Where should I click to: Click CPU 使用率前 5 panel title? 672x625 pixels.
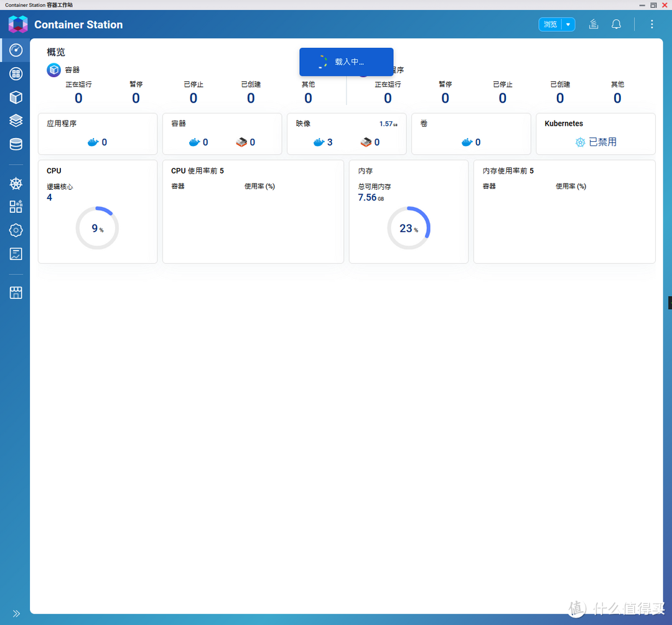(197, 171)
